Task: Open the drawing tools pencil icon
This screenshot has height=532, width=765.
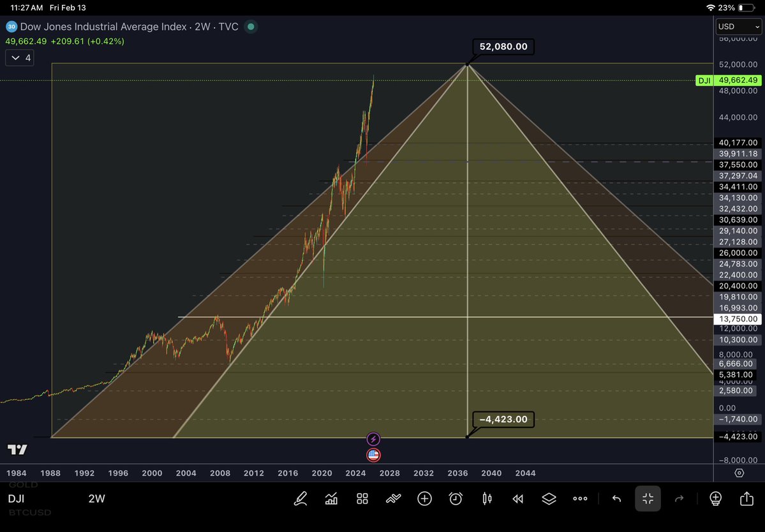Action: point(301,499)
